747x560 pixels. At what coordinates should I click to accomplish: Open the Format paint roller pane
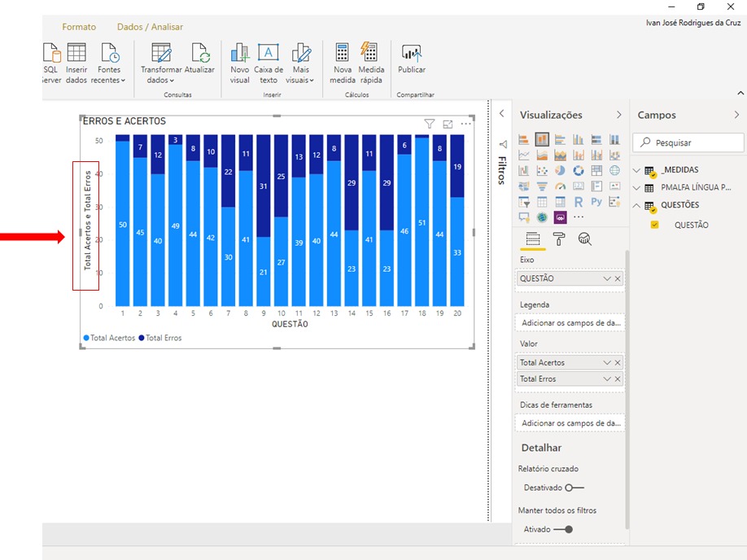(x=558, y=238)
